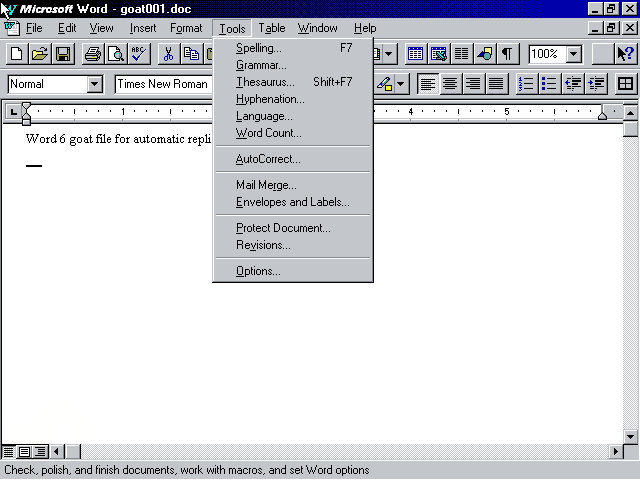Toggle the Drawing toolbar icon

(x=485, y=54)
